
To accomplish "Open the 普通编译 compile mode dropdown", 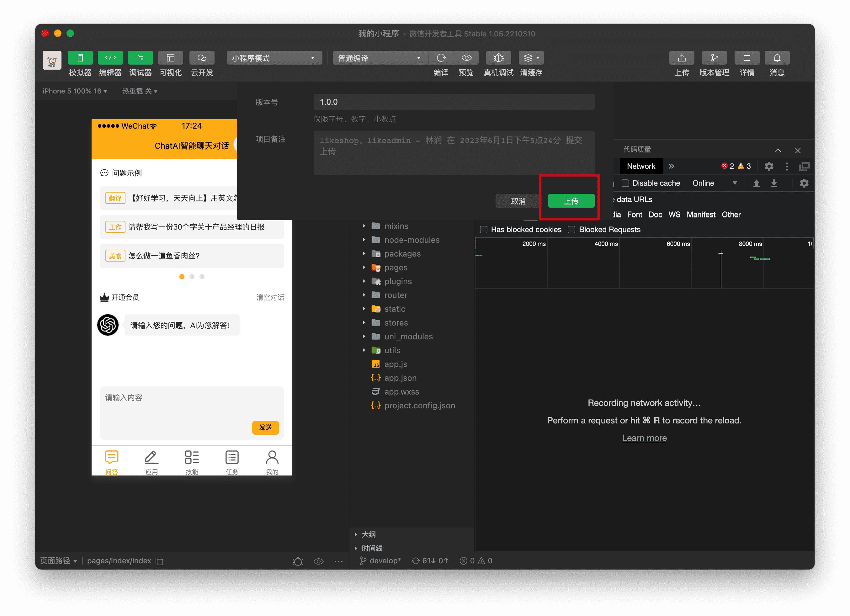I will [380, 58].
